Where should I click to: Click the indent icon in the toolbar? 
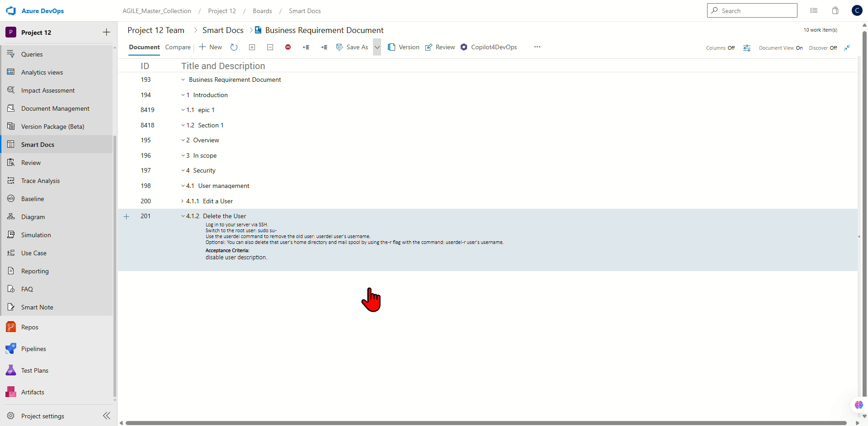point(324,47)
